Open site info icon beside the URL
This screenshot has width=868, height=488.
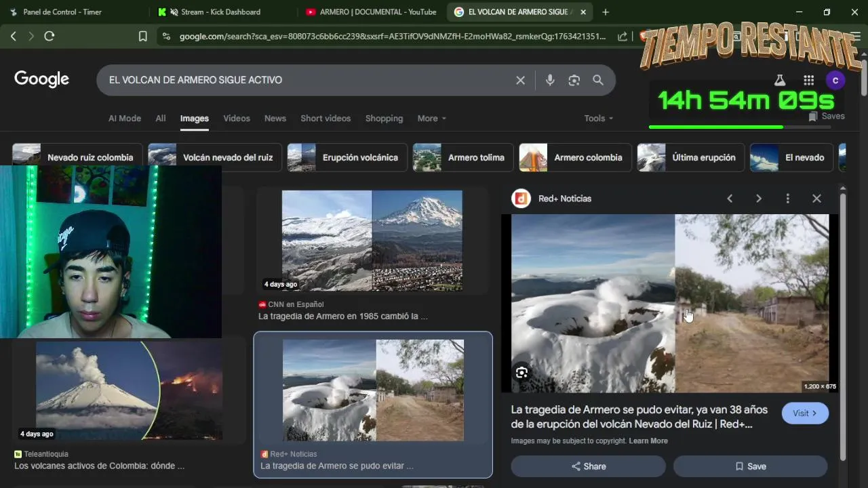click(165, 37)
